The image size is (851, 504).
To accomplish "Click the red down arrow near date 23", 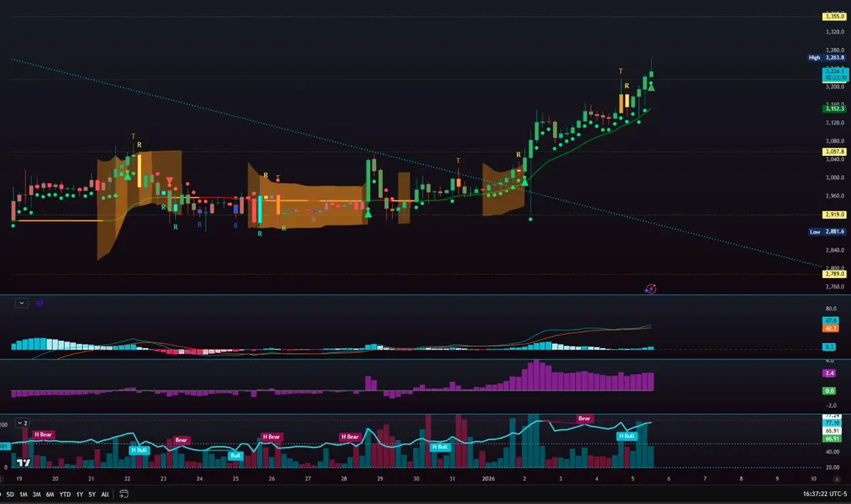I will (x=169, y=181).
